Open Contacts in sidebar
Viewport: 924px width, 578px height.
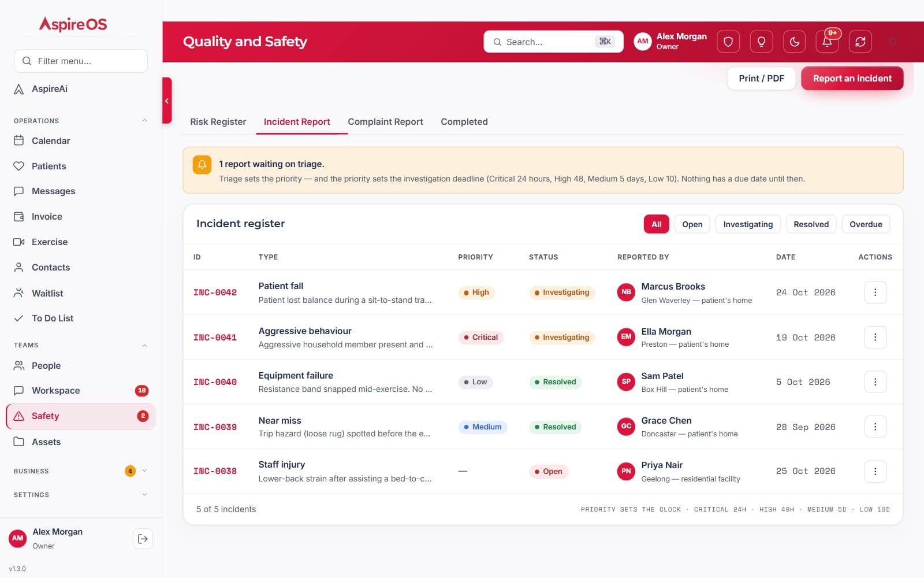[x=81, y=268]
